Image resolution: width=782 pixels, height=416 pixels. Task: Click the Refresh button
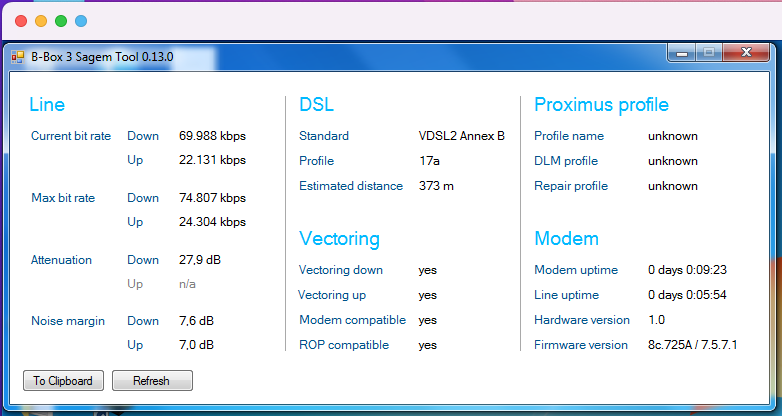(152, 381)
